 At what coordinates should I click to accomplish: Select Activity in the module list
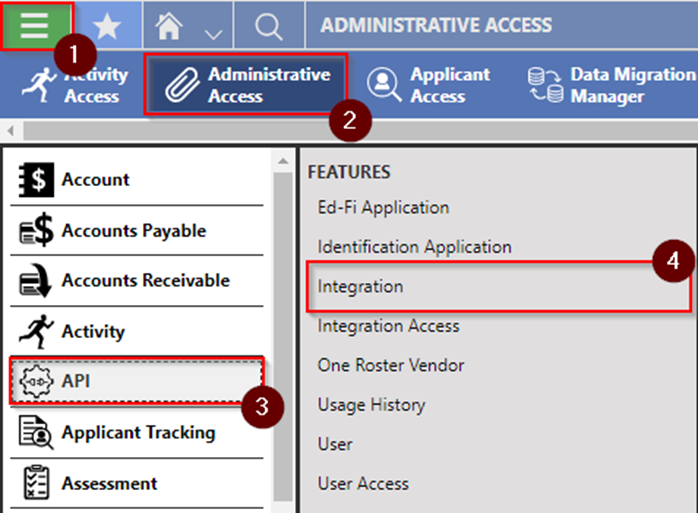point(137,331)
